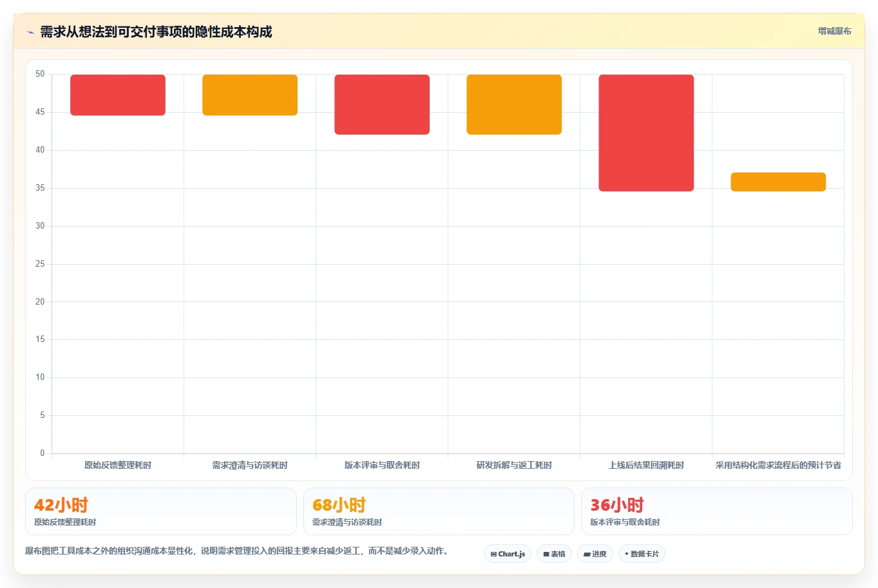Click the y-axis value 0
The width and height of the screenshot is (878, 588).
tap(43, 453)
